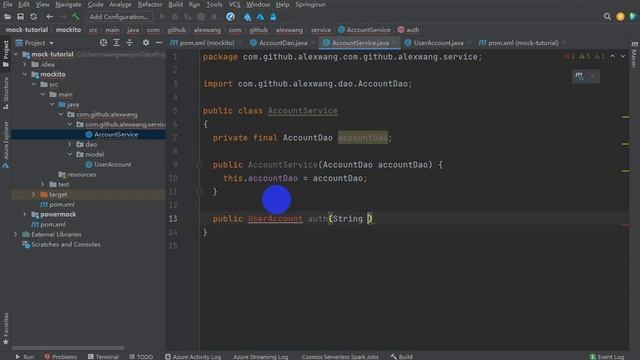The width and height of the screenshot is (640, 360).
Task: Click the AccountService breadcrumb in navigation bar
Action: (364, 30)
